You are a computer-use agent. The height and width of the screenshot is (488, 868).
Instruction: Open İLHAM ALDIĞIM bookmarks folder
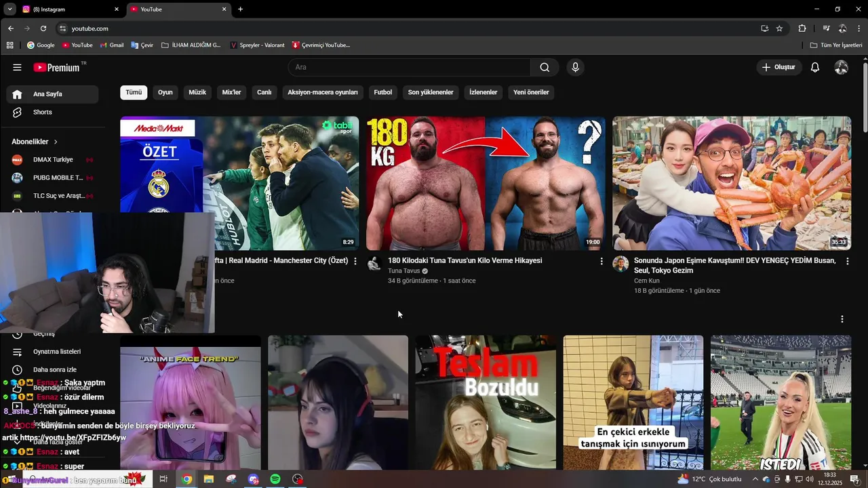pyautogui.click(x=191, y=45)
